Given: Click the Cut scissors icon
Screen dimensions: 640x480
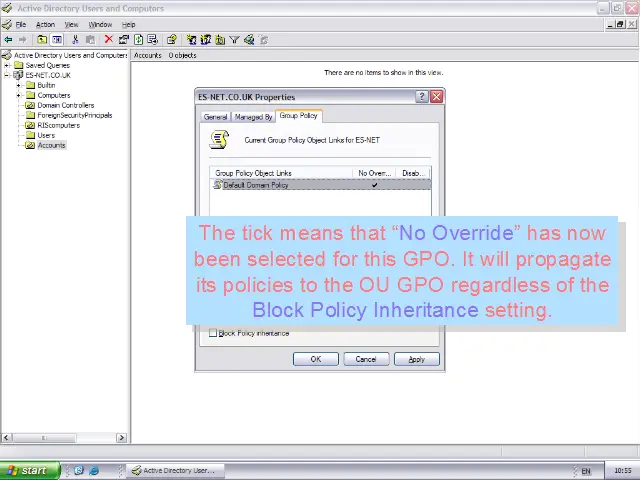Looking at the screenshot, I should pyautogui.click(x=75, y=40).
